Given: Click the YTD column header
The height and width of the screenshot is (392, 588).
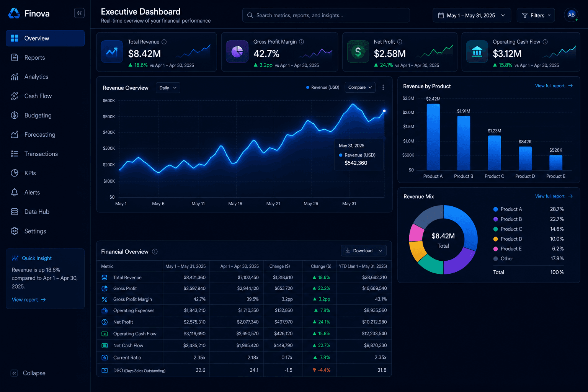Looking at the screenshot, I should click(x=363, y=266).
